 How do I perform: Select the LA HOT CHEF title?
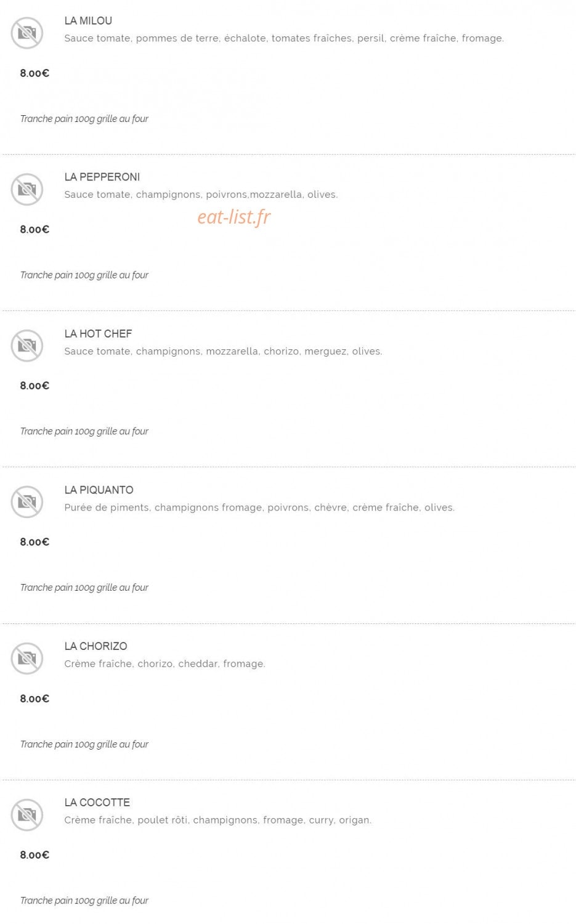tap(98, 334)
